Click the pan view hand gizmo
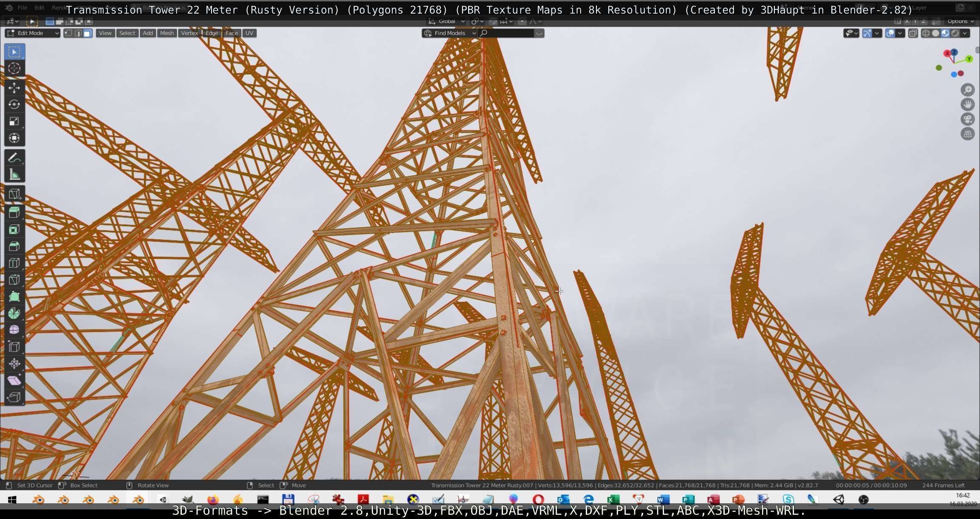 (x=968, y=104)
